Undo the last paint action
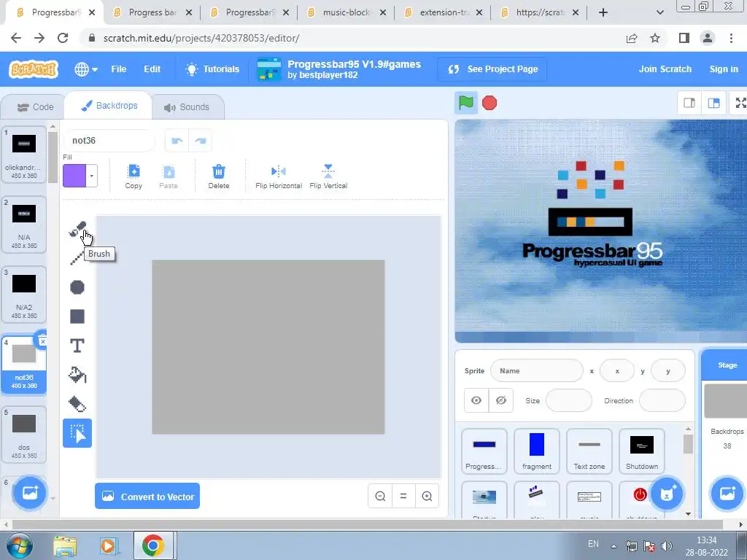The width and height of the screenshot is (747, 560). [x=177, y=141]
